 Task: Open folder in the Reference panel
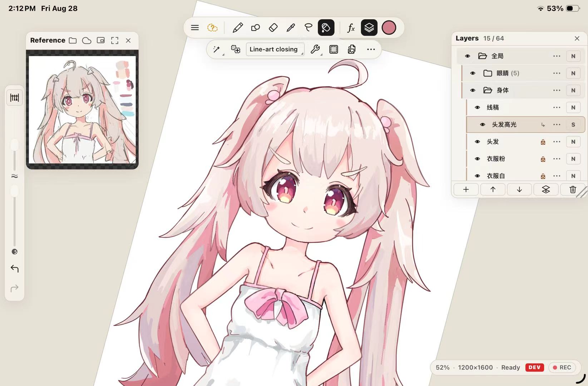pos(73,40)
